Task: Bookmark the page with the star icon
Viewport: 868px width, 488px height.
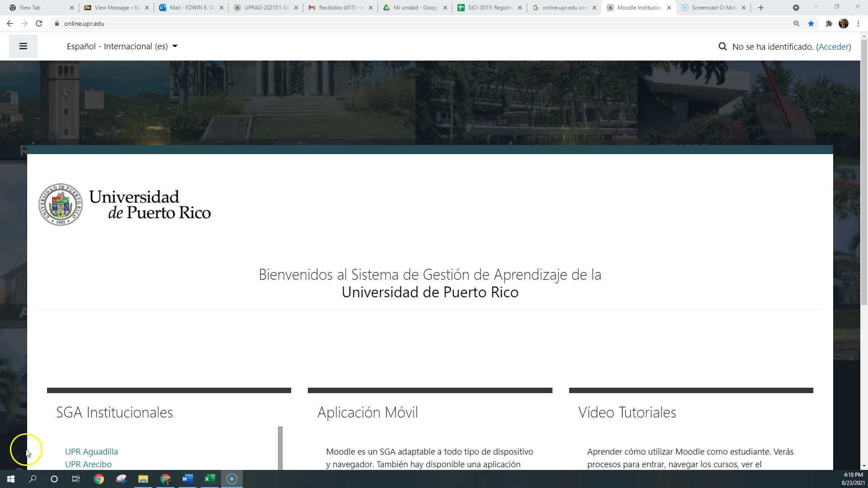Action: pyautogui.click(x=811, y=23)
